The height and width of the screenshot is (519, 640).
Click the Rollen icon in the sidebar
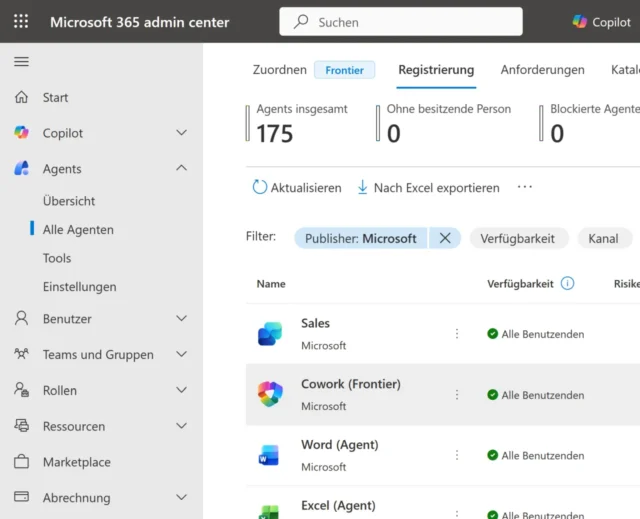click(x=21, y=390)
